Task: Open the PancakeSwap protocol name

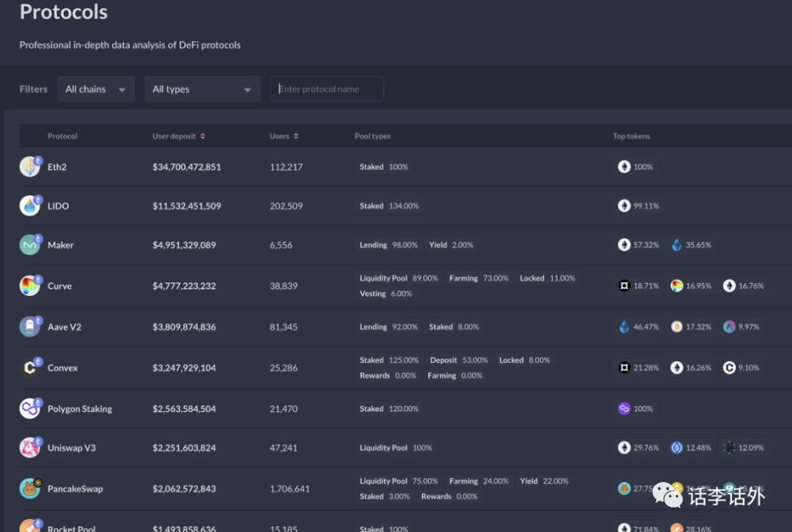Action: (x=76, y=489)
